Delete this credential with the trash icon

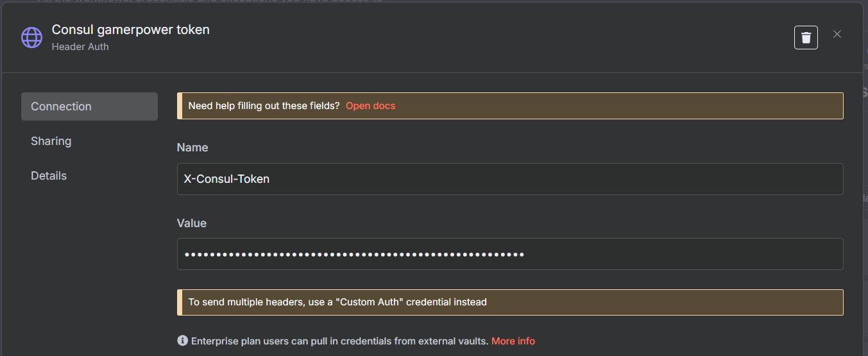click(806, 37)
